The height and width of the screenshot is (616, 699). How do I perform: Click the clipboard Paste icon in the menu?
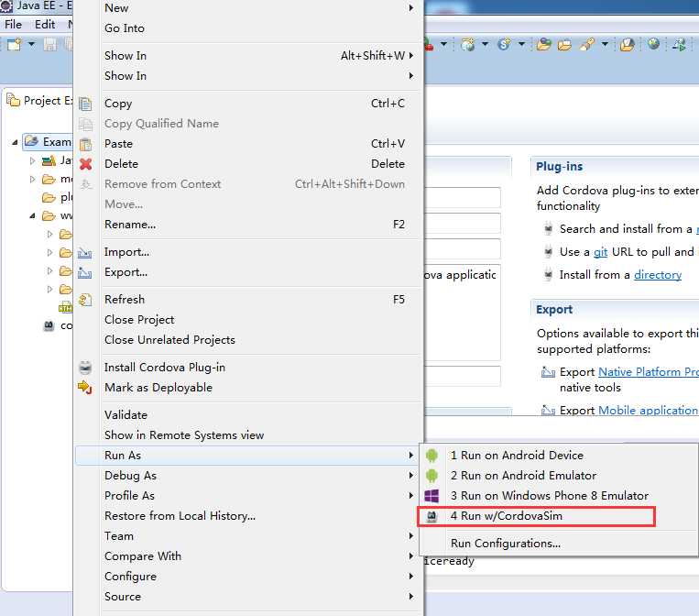tap(85, 144)
